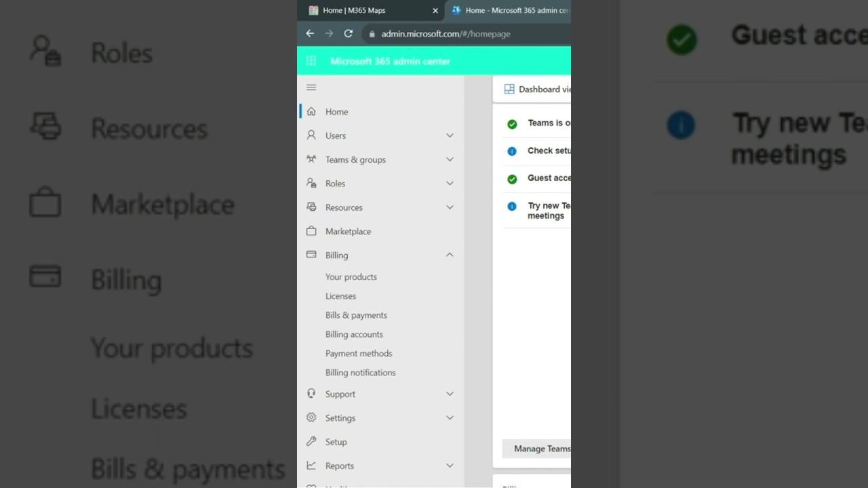Click Try new Teams meetings text
Image resolution: width=868 pixels, height=488 pixels.
[x=549, y=211]
